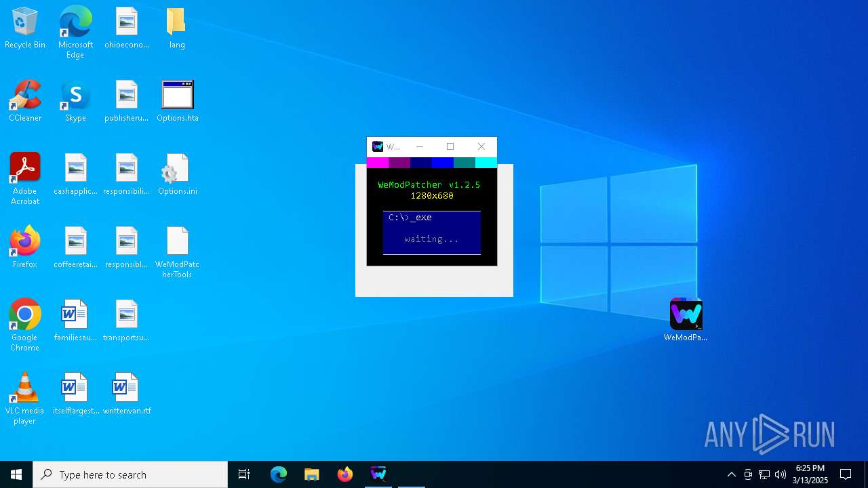This screenshot has height=488, width=868.
Task: Open network status tray icon
Action: point(764,474)
